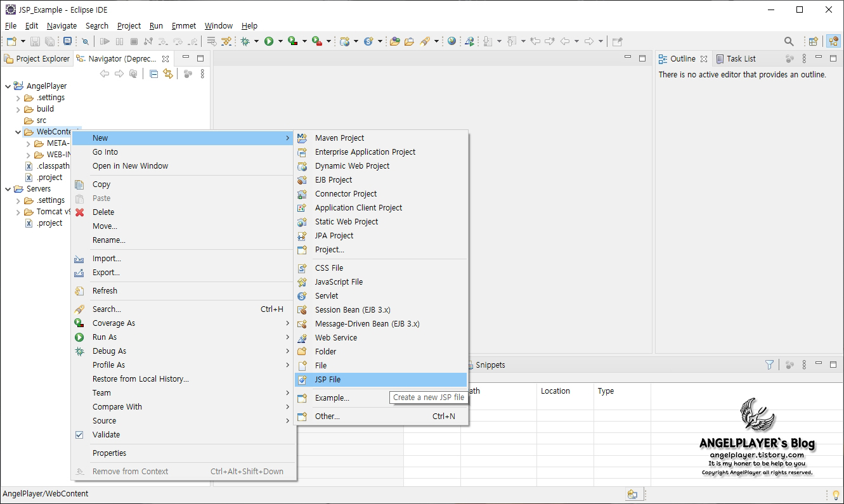844x504 pixels.
Task: Switch to the Snippets tab
Action: [486, 365]
